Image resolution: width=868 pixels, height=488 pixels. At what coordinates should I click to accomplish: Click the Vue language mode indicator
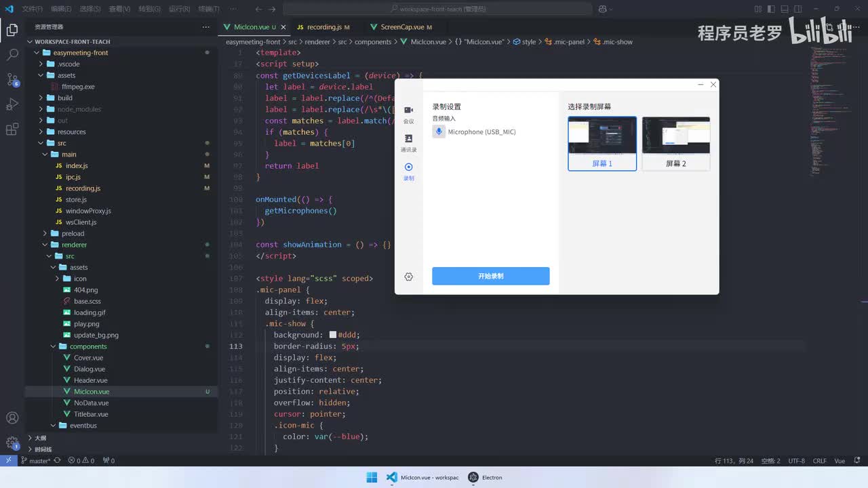click(x=840, y=461)
